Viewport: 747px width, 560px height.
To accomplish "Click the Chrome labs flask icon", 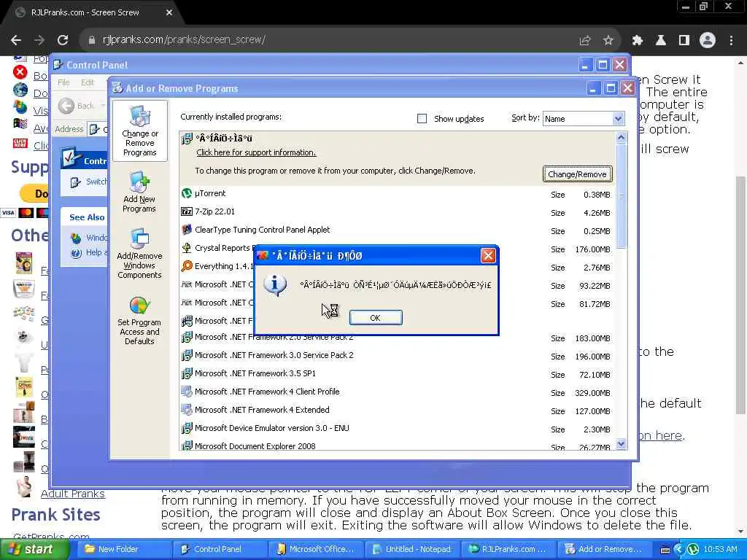I will [x=660, y=41].
